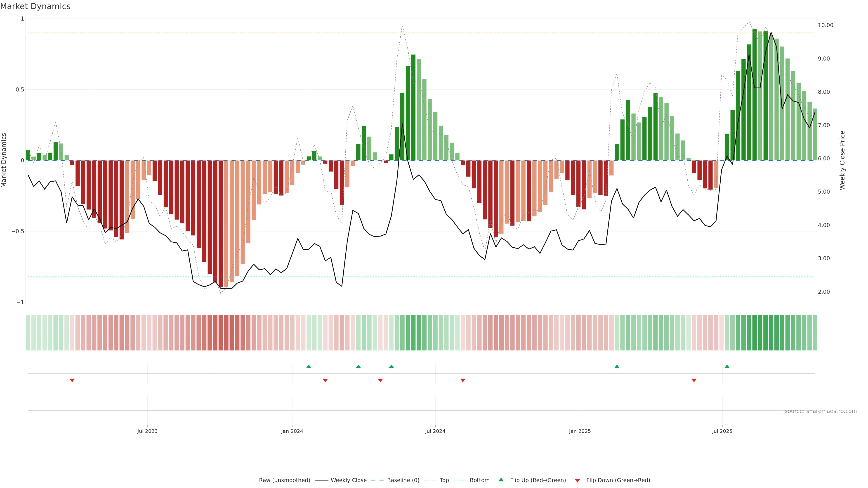
Task: Click red triangle icon in legend
Action: click(x=577, y=480)
